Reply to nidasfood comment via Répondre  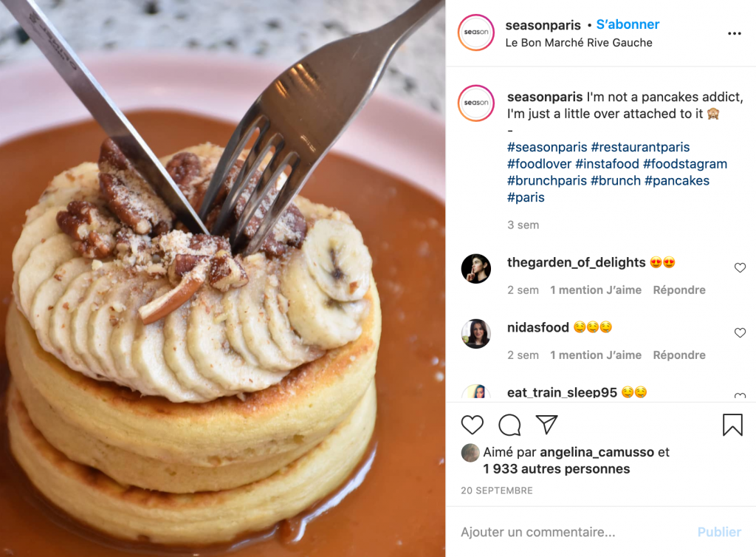point(679,355)
